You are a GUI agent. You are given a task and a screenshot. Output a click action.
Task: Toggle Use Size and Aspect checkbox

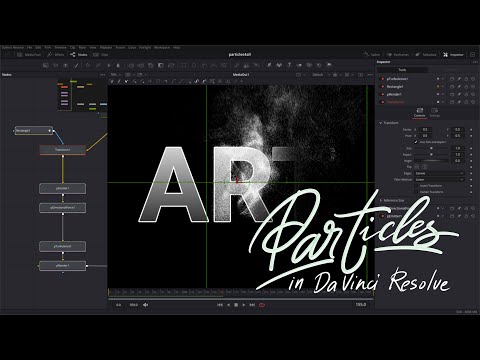tap(416, 142)
